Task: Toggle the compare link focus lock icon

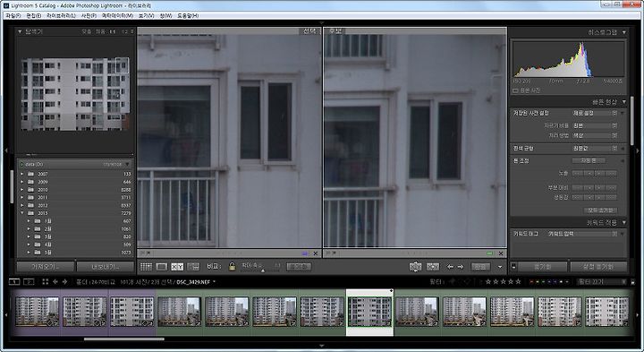Action: pyautogui.click(x=232, y=267)
